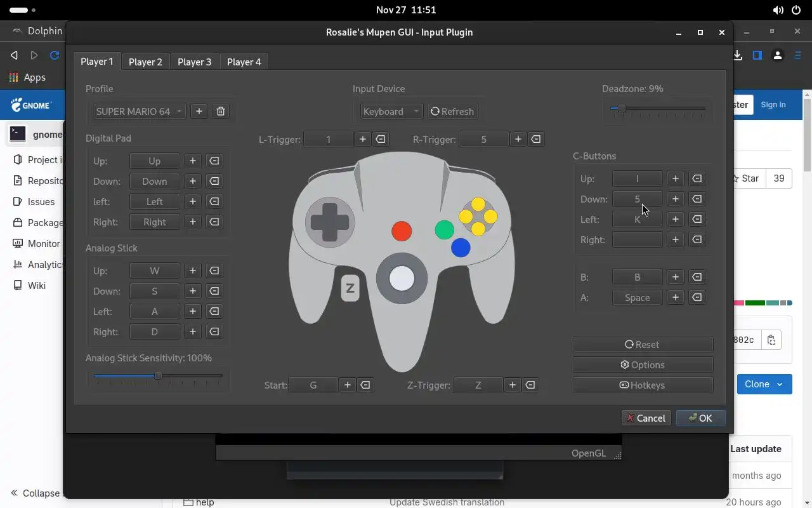
Task: Open the clock calendar in top bar
Action: click(406, 10)
